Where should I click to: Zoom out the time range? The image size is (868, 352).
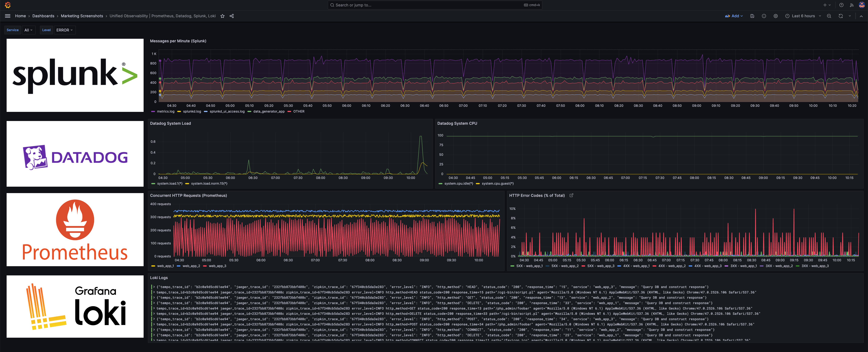(x=829, y=16)
